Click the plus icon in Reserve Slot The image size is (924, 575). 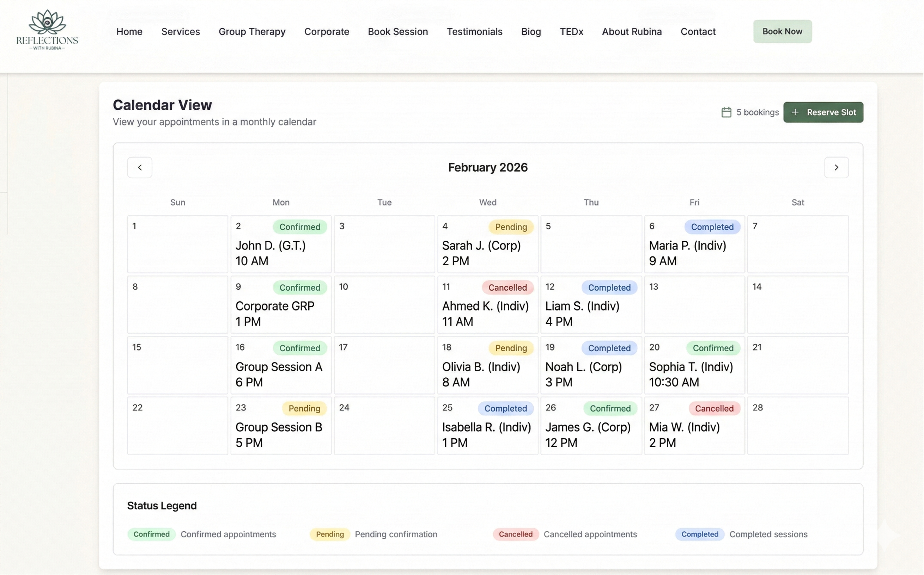coord(795,112)
